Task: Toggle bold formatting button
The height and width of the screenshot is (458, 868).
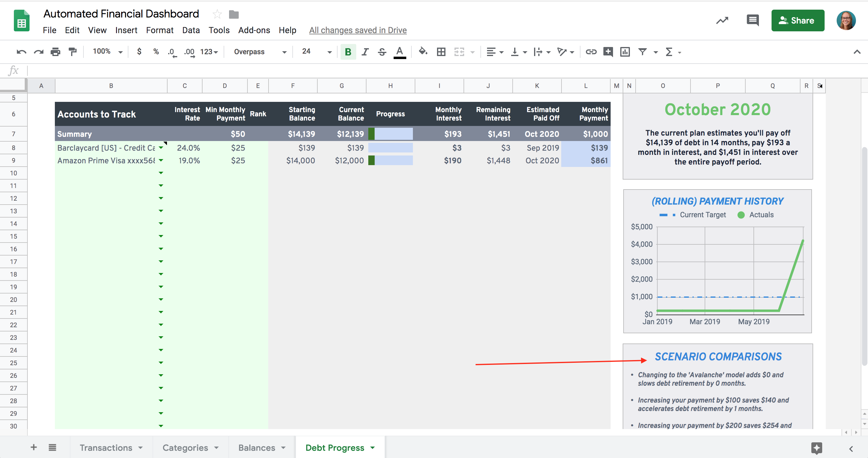Action: pos(348,52)
